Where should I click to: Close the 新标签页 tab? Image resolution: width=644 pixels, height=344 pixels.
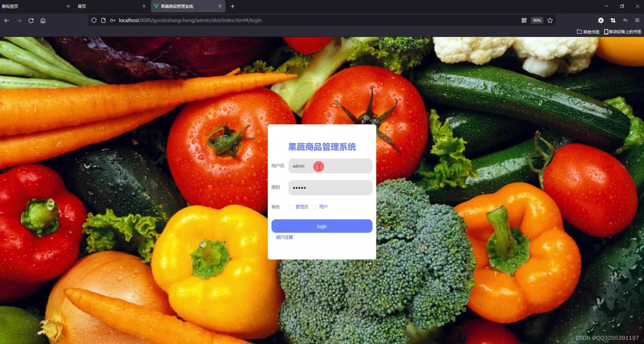68,6
